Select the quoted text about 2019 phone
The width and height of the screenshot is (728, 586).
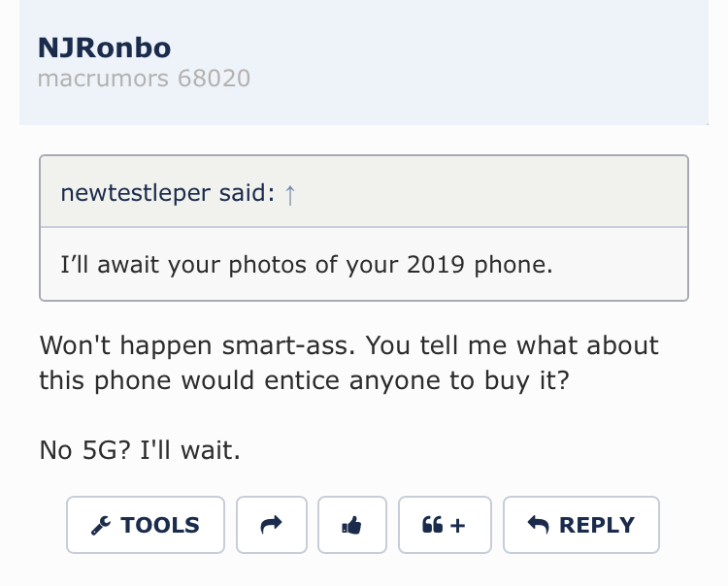pos(307,265)
